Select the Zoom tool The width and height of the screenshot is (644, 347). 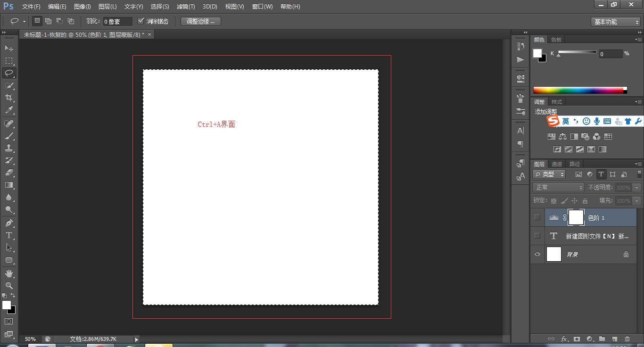pyautogui.click(x=9, y=286)
